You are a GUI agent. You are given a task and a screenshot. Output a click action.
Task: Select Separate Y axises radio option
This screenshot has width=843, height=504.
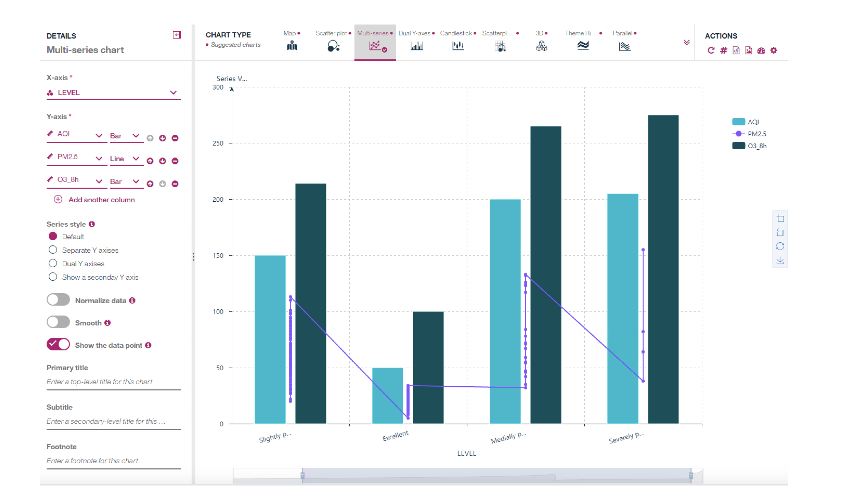point(53,250)
